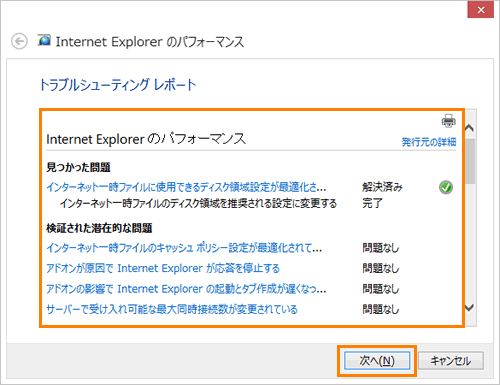Screen dimensions: 500x385
Task: Click the Internet Explorer troubleshooter icon in title
Action: 44,40
